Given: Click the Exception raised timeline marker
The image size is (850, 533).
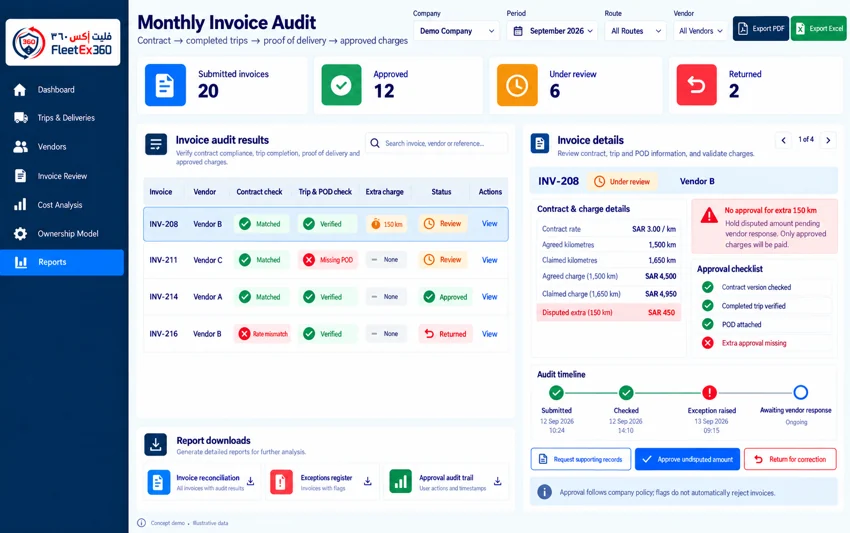Looking at the screenshot, I should click(x=710, y=392).
